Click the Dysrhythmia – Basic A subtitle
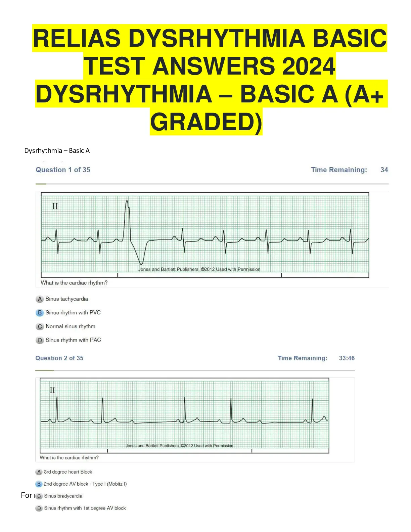 [x=57, y=150]
